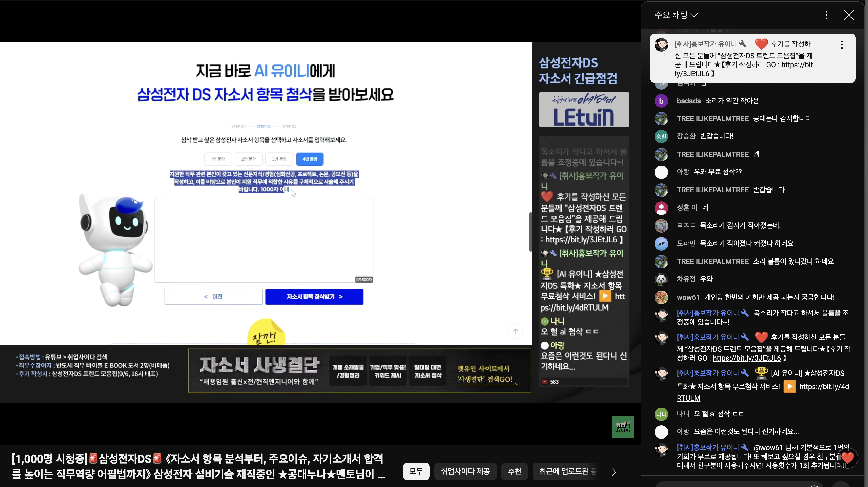The image size is (868, 487).
Task: Click the heart reaction button
Action: pyautogui.click(x=847, y=458)
